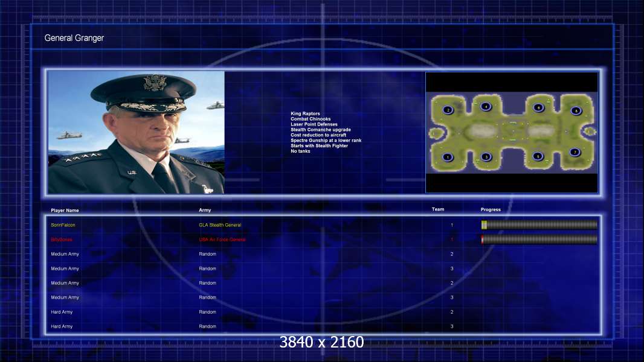This screenshot has height=362, width=644.
Task: Click General Granger's portrait image
Action: click(x=137, y=132)
